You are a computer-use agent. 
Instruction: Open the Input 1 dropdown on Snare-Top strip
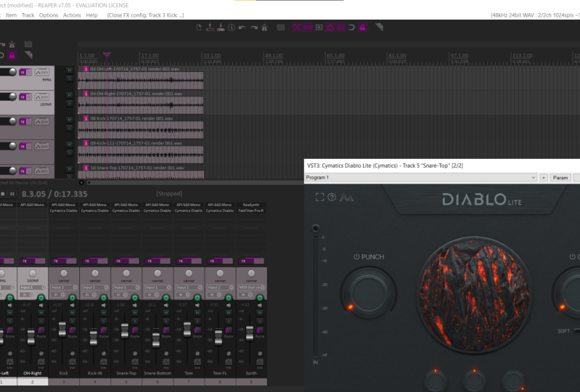[x=126, y=287]
